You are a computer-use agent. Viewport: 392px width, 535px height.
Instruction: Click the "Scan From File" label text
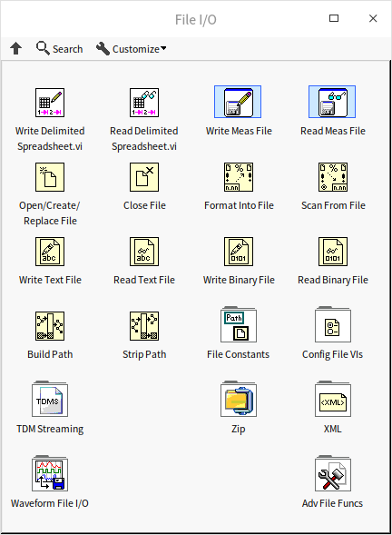(333, 205)
